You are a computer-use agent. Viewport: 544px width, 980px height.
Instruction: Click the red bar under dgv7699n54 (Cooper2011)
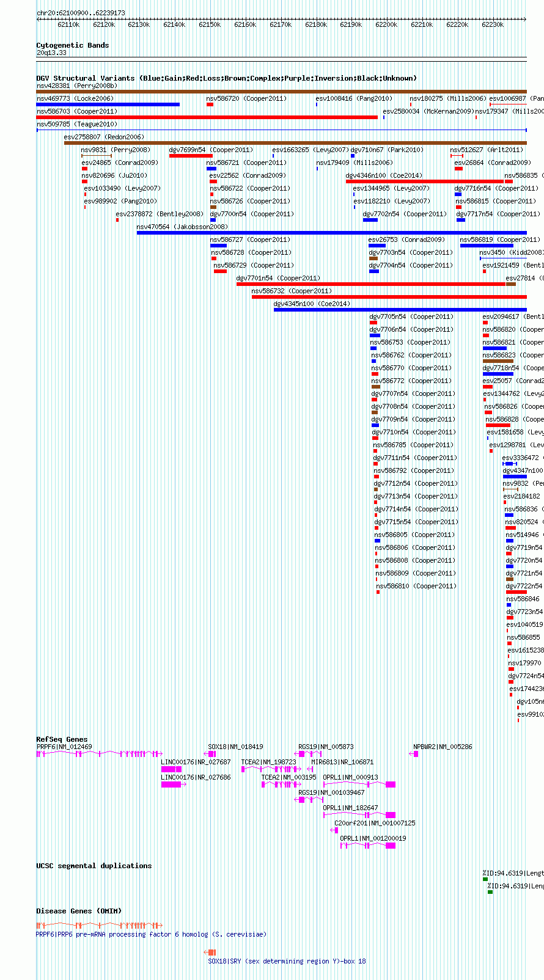point(191,156)
